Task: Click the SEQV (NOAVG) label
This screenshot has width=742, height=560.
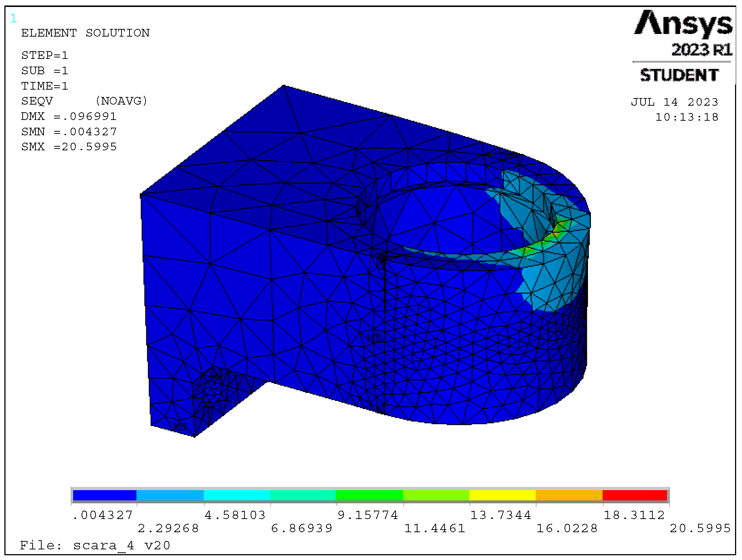Action: 84,101
